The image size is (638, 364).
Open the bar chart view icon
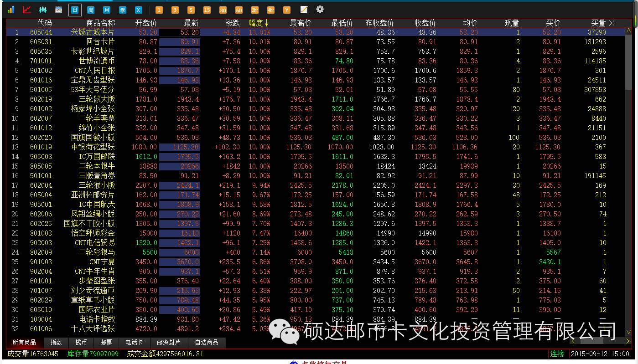click(x=11, y=10)
